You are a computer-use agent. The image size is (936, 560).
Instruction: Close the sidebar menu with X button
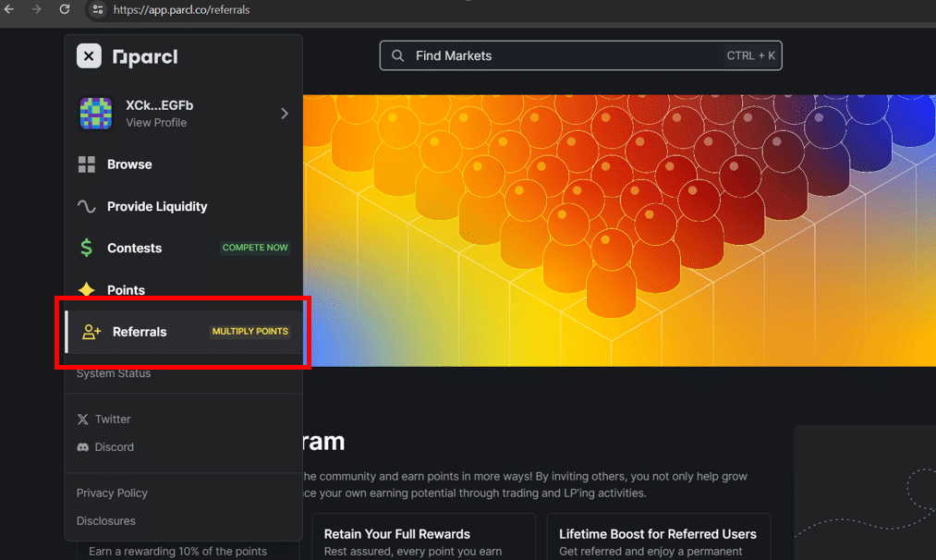pyautogui.click(x=89, y=56)
